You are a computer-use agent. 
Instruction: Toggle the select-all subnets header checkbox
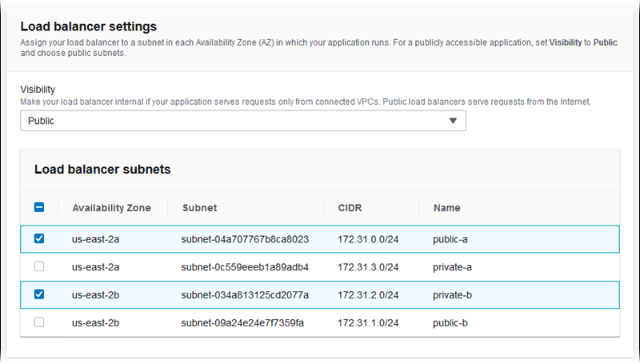39,207
